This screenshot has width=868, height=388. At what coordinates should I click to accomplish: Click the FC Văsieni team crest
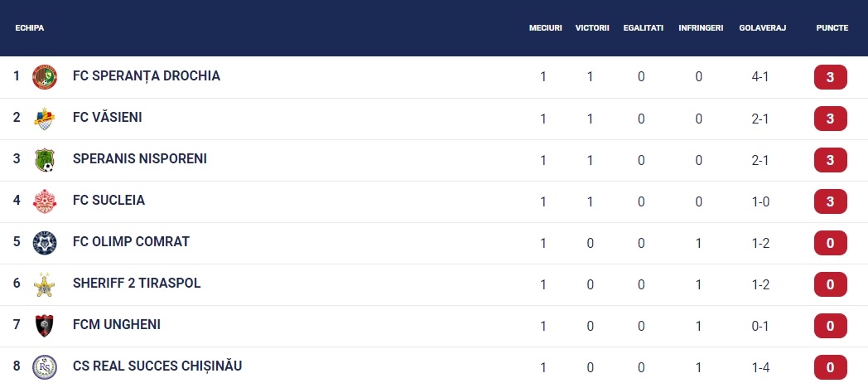tap(44, 119)
